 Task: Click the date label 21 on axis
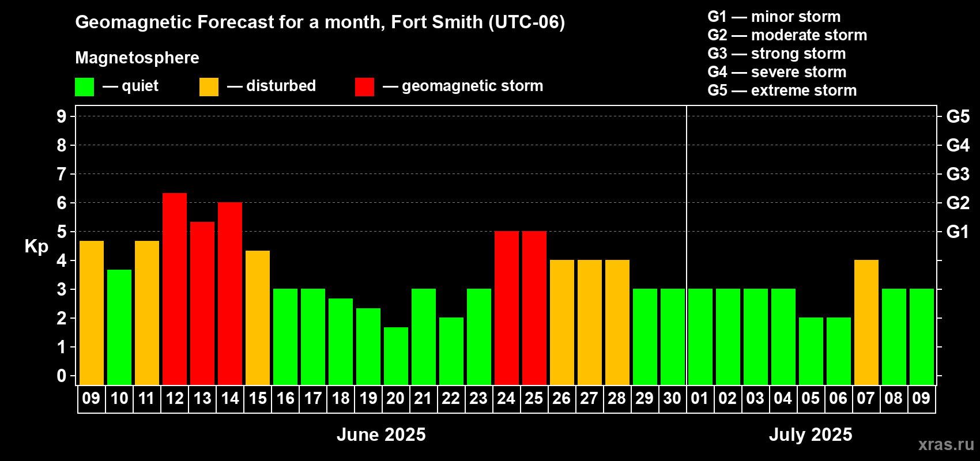pos(423,399)
